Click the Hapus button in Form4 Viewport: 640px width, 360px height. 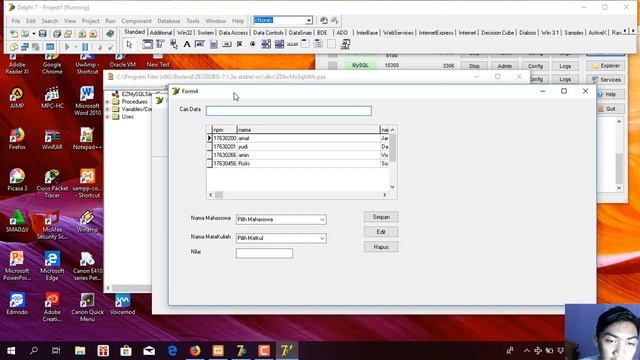point(381,247)
